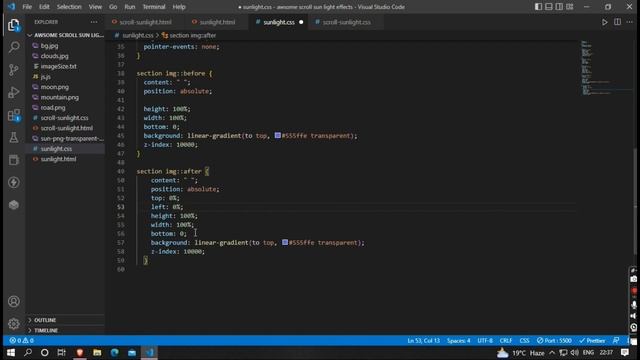This screenshot has height=360, width=640.
Task: Open Windows taskbar search
Action: click(28, 353)
